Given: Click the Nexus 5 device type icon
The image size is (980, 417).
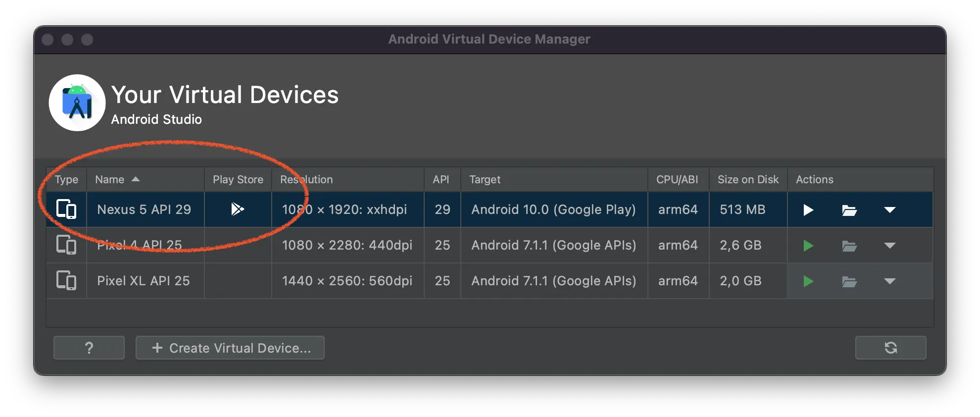Looking at the screenshot, I should [66, 209].
